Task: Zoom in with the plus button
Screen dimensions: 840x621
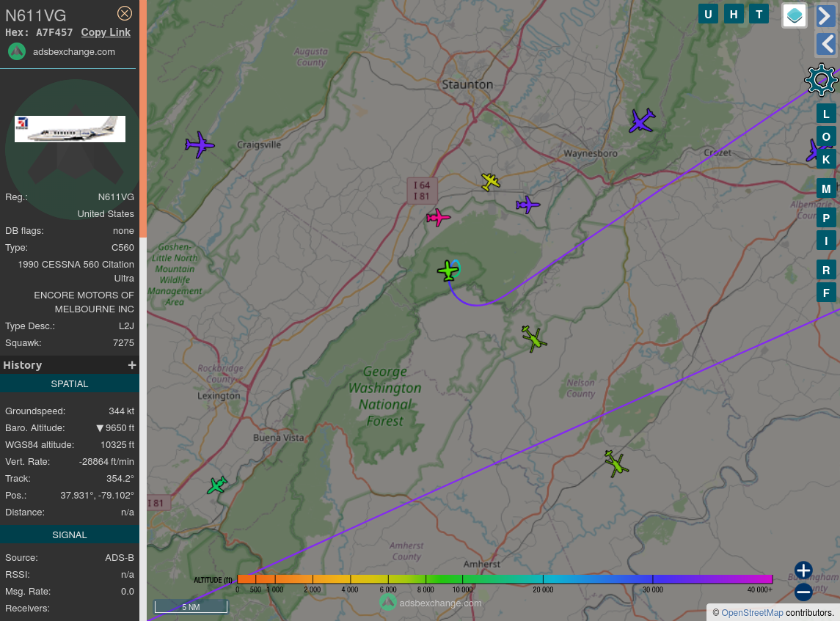Action: point(803,570)
